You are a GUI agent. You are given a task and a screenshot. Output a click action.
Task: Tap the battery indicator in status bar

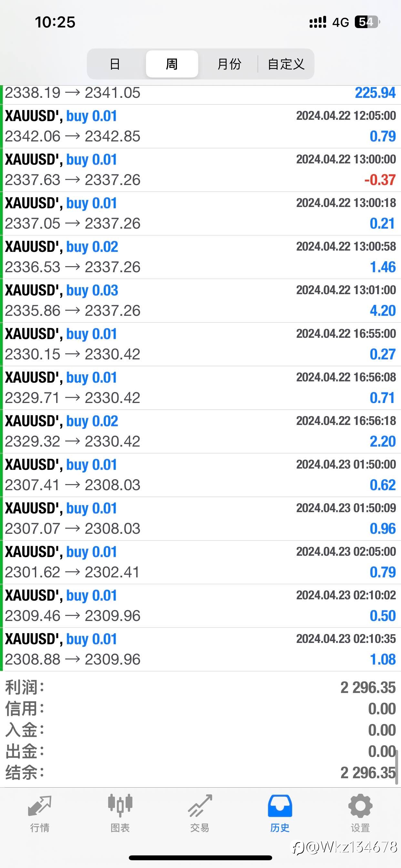(x=367, y=22)
